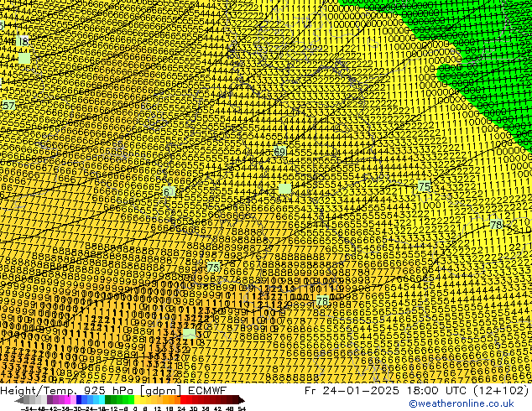532x411 pixels.
Task: Click the '[gdpm]' unit label
Action: (161, 391)
